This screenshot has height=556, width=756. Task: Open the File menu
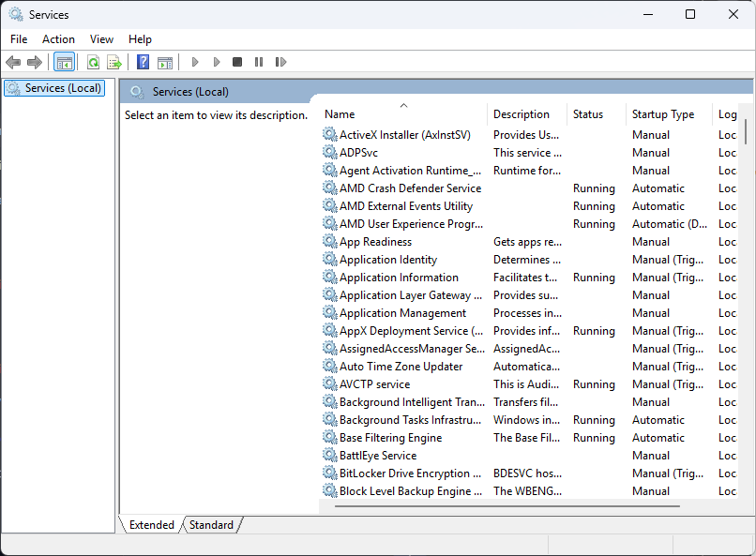point(19,39)
